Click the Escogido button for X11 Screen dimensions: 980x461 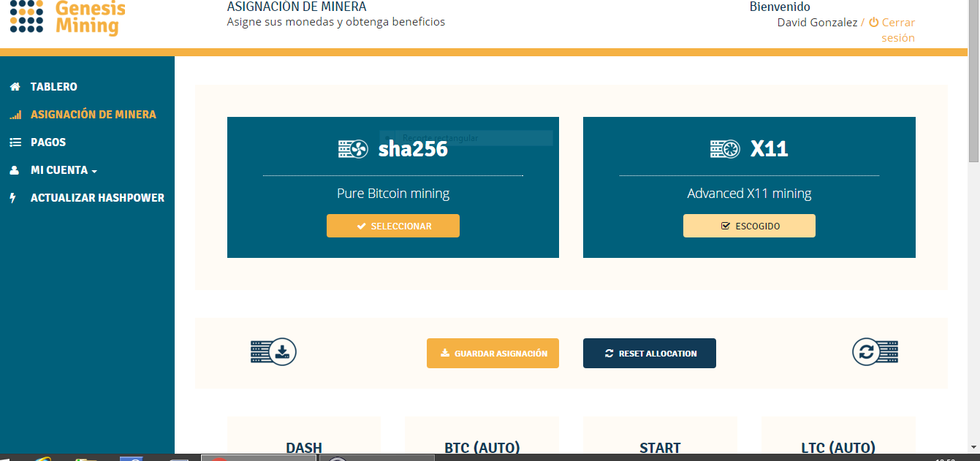(x=749, y=226)
